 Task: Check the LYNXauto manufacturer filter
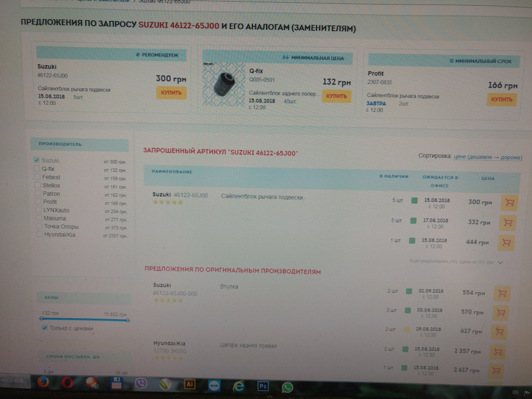coord(39,209)
